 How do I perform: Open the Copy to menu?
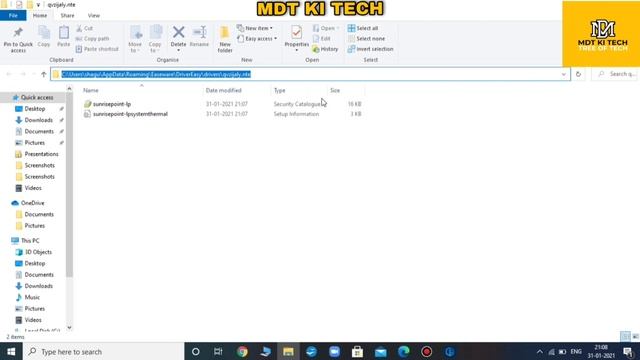[155, 39]
